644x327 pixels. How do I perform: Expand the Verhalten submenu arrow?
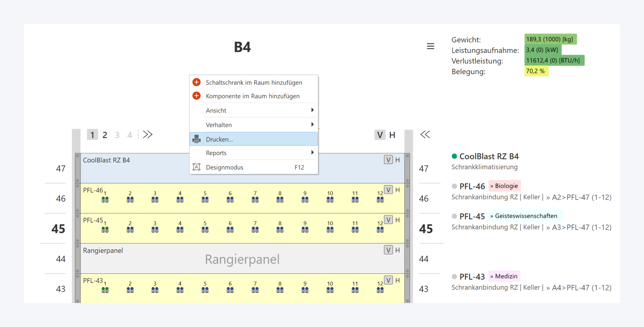[x=312, y=125]
